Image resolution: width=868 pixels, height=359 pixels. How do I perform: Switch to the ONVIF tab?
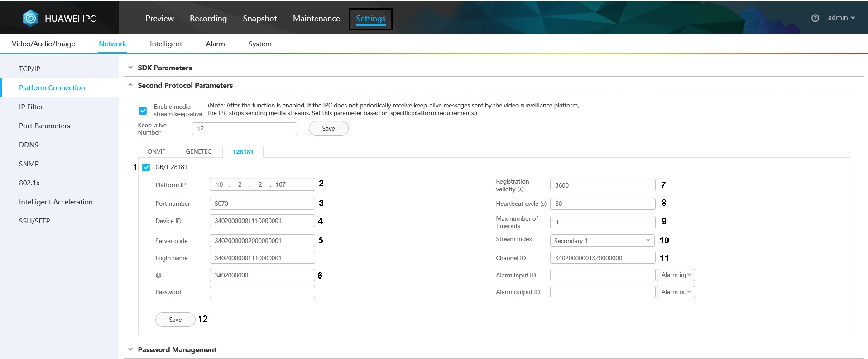(x=156, y=151)
